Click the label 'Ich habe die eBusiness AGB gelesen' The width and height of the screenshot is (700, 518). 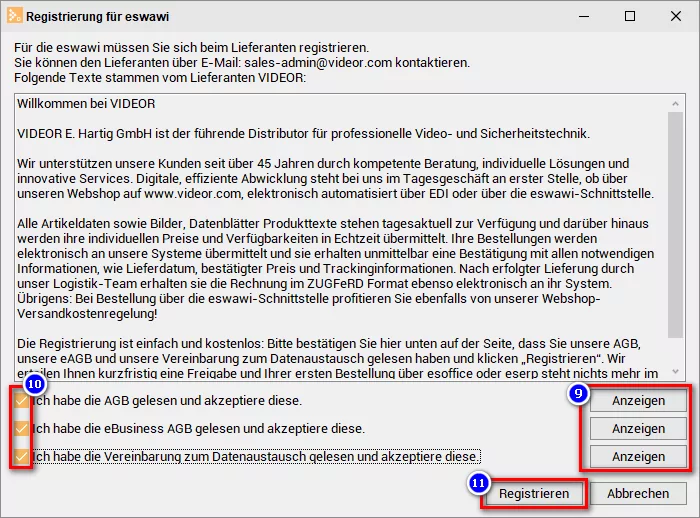point(138,429)
